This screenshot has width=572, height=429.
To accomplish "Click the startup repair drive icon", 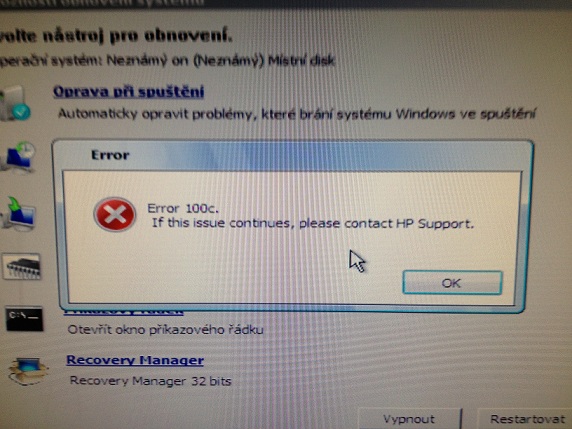I will click(15, 103).
